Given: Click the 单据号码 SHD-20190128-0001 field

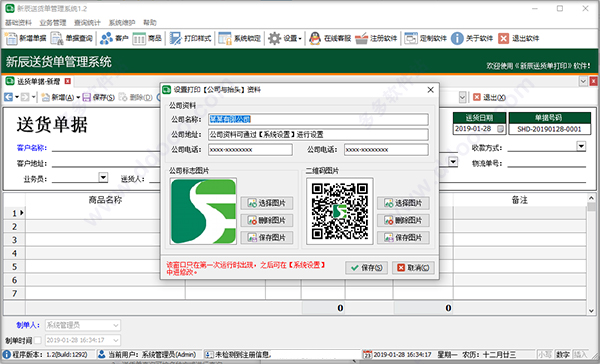Looking at the screenshot, I should pos(549,129).
